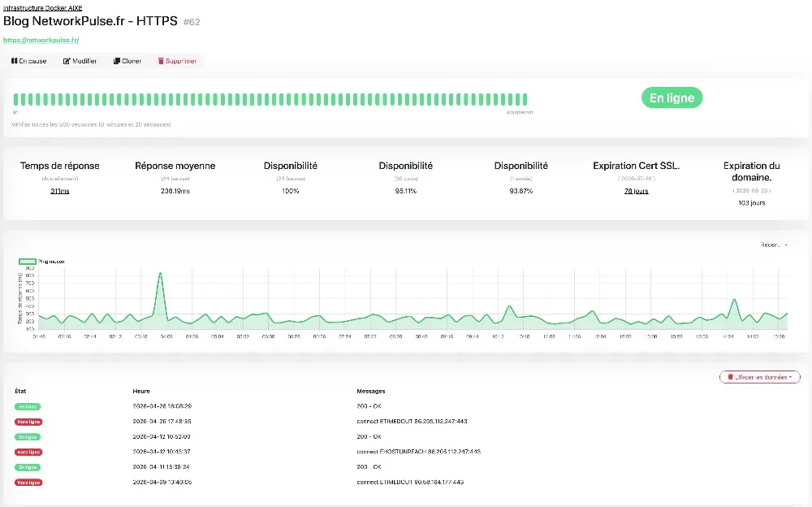Click the connect ETIMEDOUT 86.205.112.247:443 message
This screenshot has height=507, width=812.
pyautogui.click(x=412, y=421)
